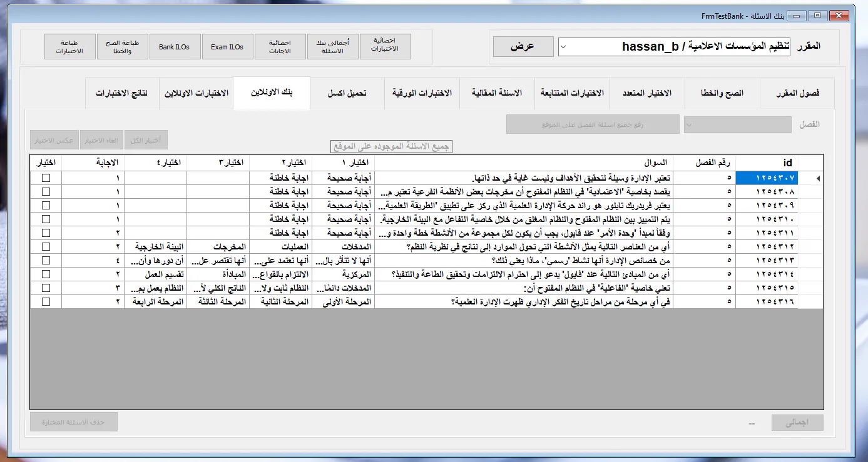Click the أختيار الكل select-all button
868x462 pixels.
[146, 140]
